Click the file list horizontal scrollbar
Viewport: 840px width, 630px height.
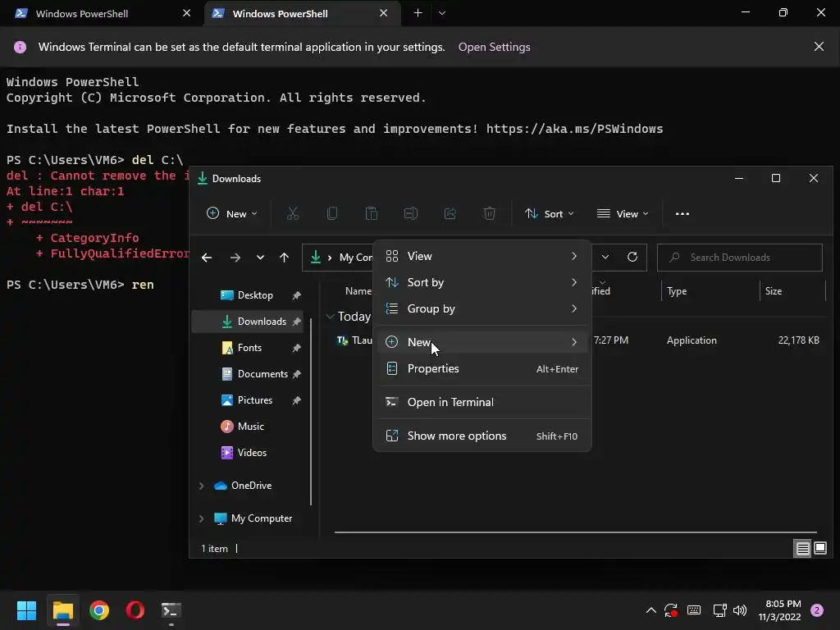(575, 532)
